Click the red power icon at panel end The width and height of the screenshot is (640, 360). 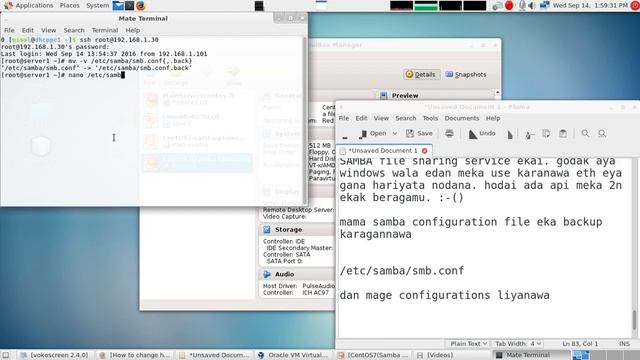coord(635,5)
